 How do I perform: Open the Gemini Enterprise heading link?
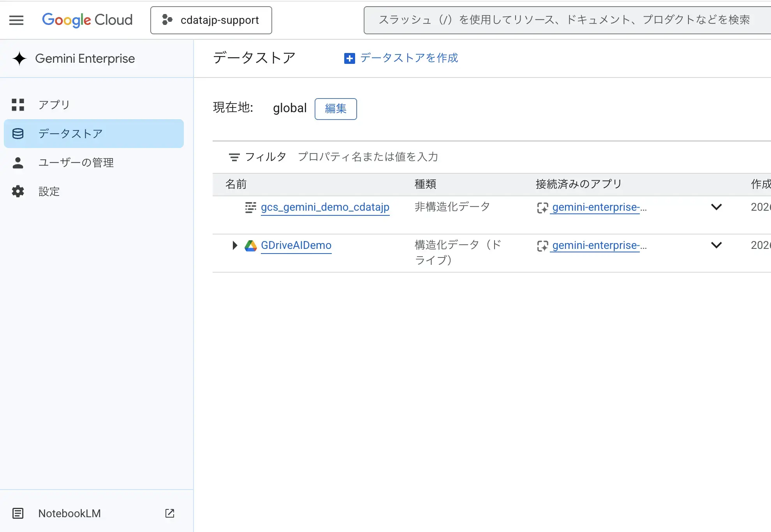pyautogui.click(x=85, y=58)
